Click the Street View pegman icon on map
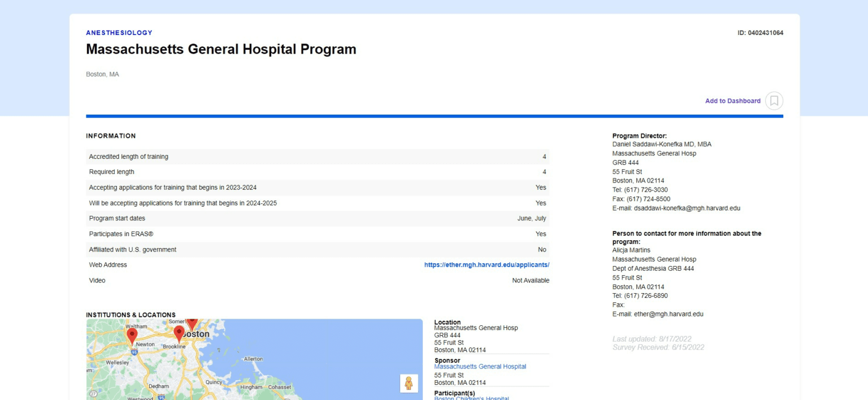 409,383
